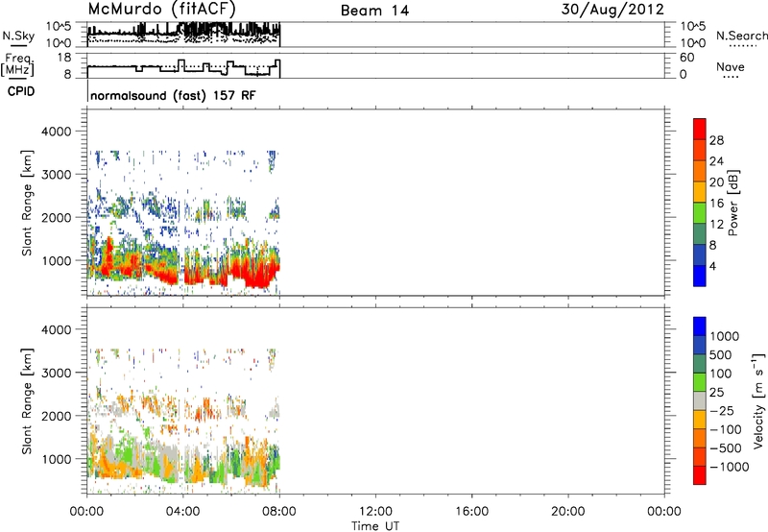Viewport: 768px width, 532px height.
Task: Click the noise trace in the N.Sky panel
Action: point(183,32)
